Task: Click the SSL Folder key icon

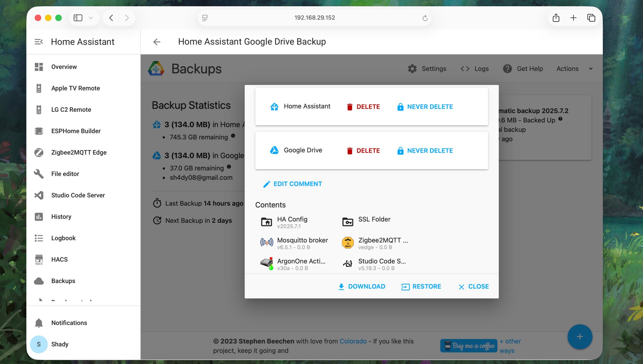Action: (348, 222)
